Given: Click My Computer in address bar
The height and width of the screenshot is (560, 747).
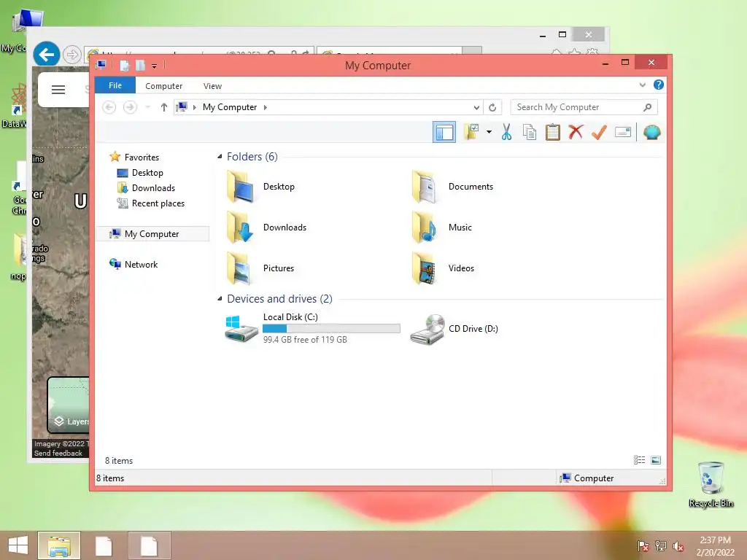Looking at the screenshot, I should click(230, 107).
